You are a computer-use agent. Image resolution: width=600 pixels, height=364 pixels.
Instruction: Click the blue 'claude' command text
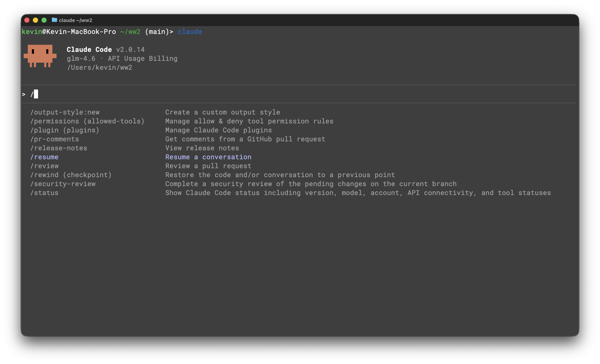click(190, 32)
